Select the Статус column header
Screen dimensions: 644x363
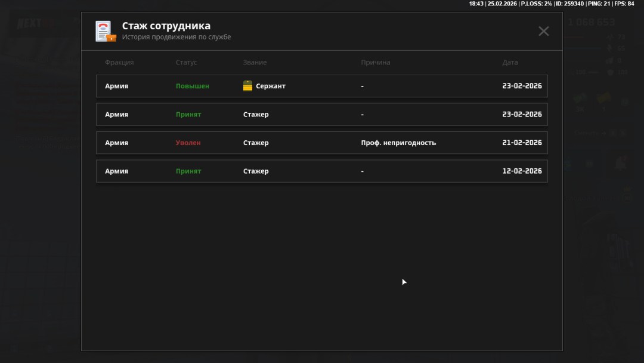tap(186, 63)
